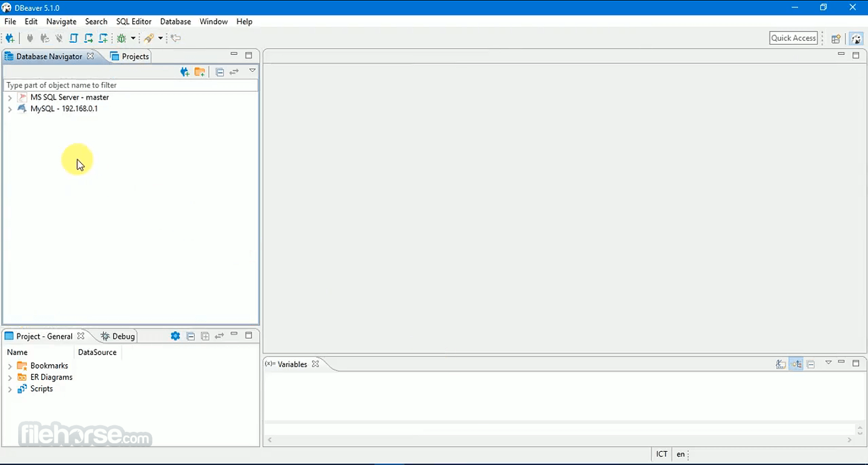Image resolution: width=868 pixels, height=465 pixels.
Task: Expand the ER Diagrams folder
Action: click(x=10, y=378)
